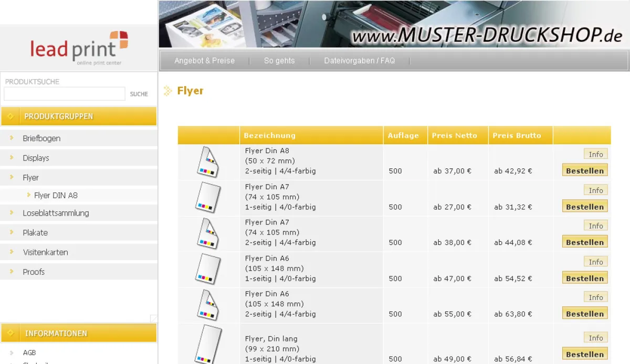The image size is (630, 364).
Task: Click the lead print logo
Action: [79, 48]
